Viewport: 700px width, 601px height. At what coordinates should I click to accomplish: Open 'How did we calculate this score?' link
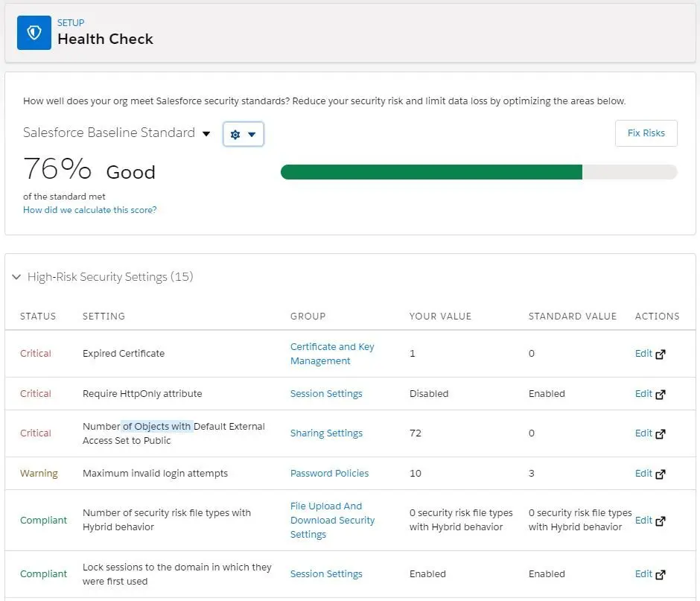pos(89,210)
